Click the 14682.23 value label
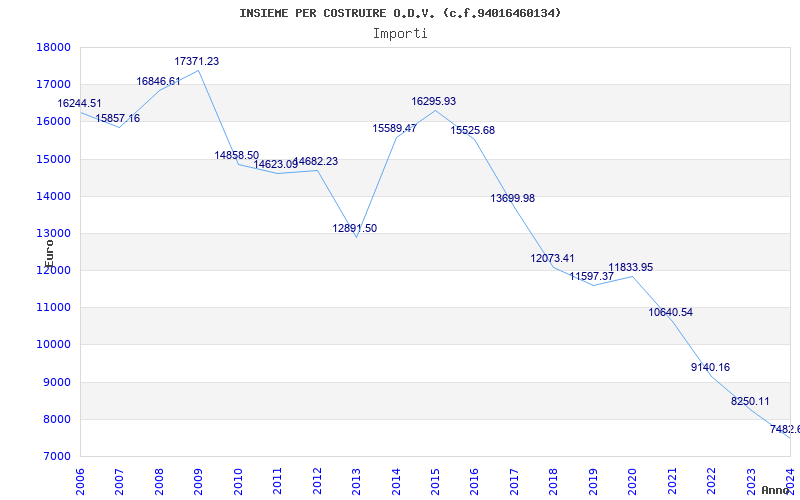Image resolution: width=800 pixels, height=500 pixels. 316,161
